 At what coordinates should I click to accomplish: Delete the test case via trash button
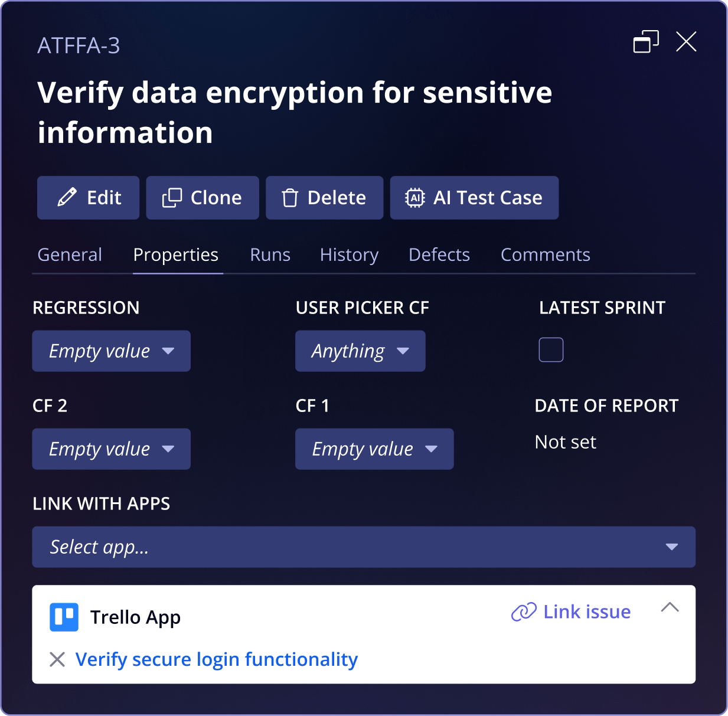pyautogui.click(x=324, y=198)
